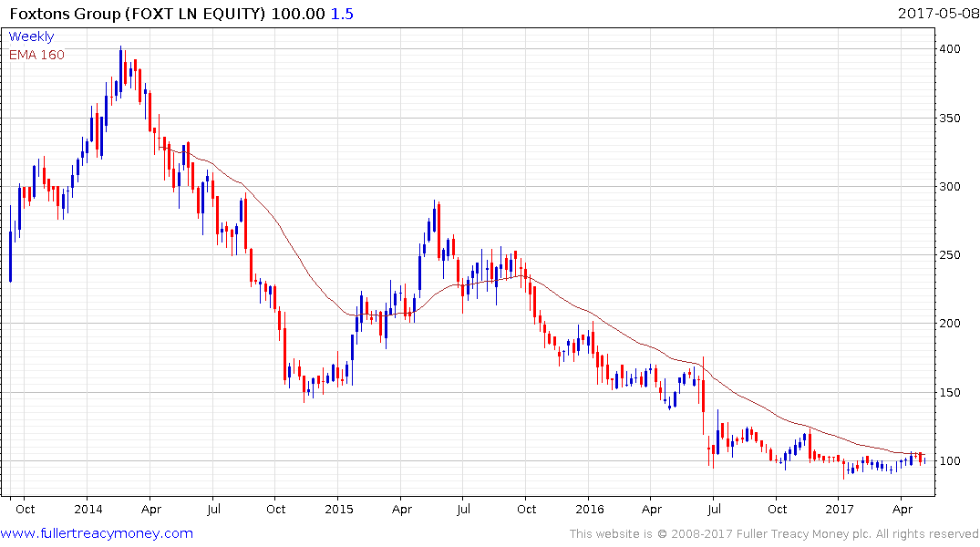This screenshot has height=547, width=980.
Task: Click the date 2017-05-08
Action: click(938, 13)
